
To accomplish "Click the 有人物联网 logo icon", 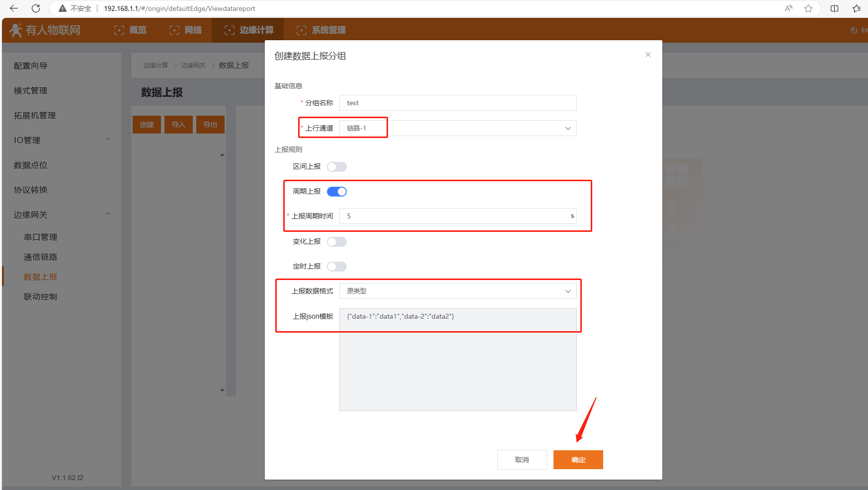I will pos(16,30).
